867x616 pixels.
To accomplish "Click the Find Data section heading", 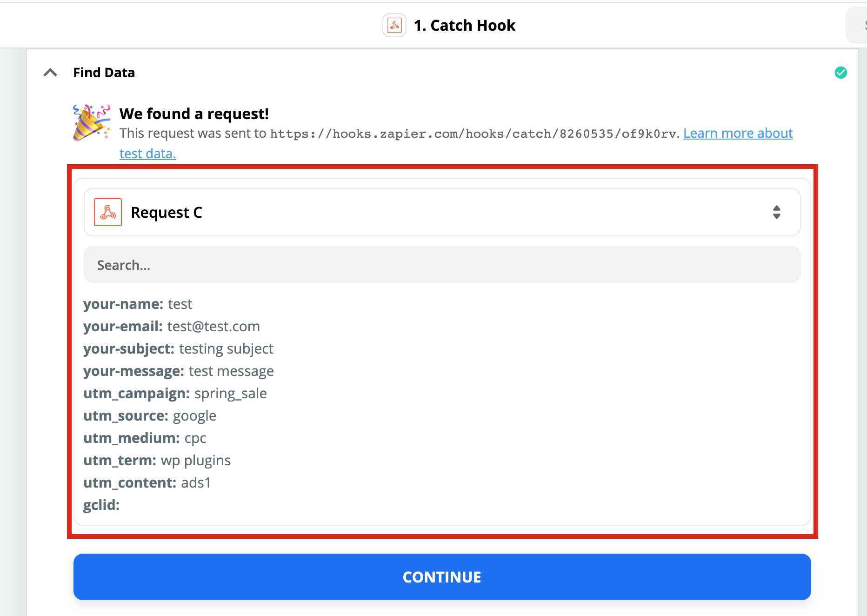I will pos(104,73).
